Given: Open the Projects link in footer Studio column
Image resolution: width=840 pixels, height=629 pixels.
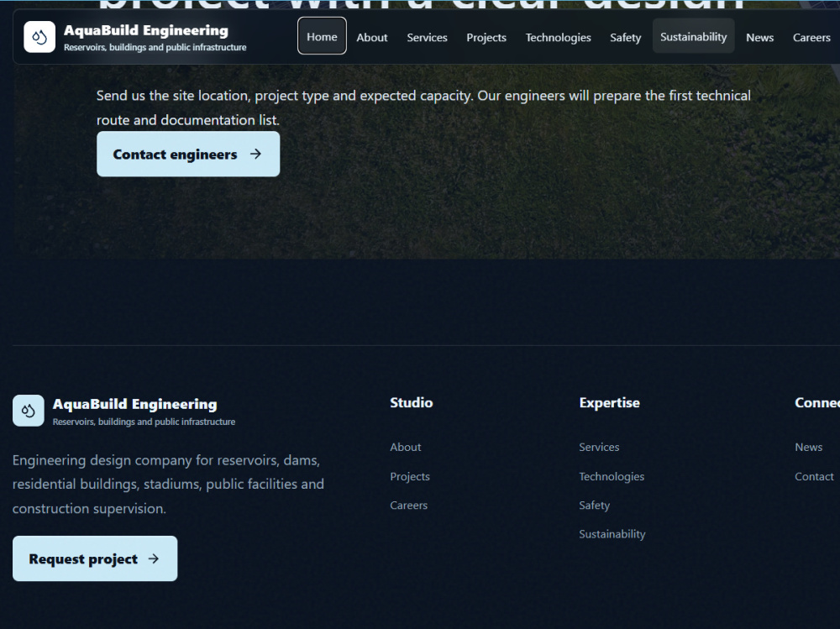Looking at the screenshot, I should tap(410, 476).
